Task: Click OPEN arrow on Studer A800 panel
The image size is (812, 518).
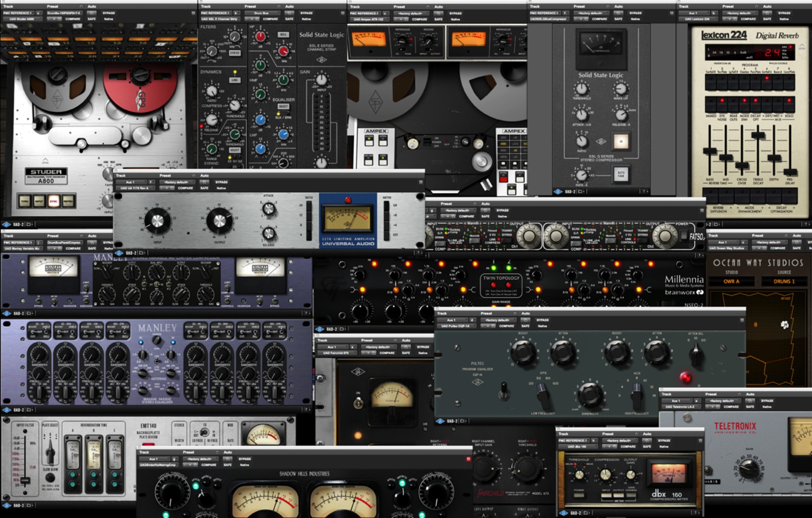Action: pos(45,161)
